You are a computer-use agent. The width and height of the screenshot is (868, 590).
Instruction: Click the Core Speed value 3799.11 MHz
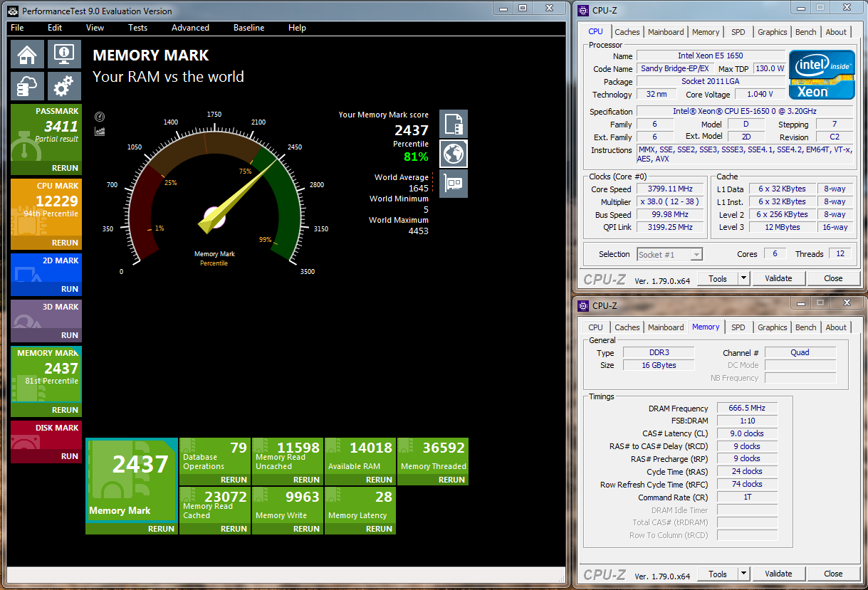pyautogui.click(x=671, y=189)
